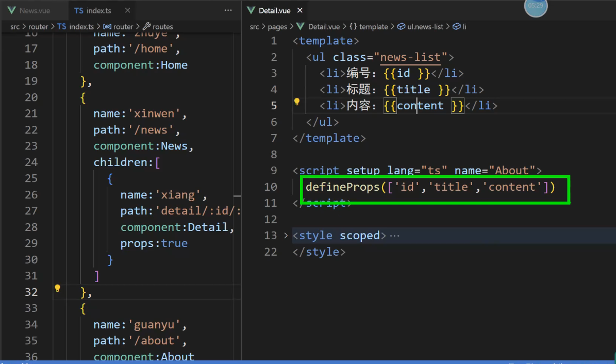Open 'pages' in Detail.vue breadcrumb
Screen dimensions: 616x364
[x=277, y=27]
